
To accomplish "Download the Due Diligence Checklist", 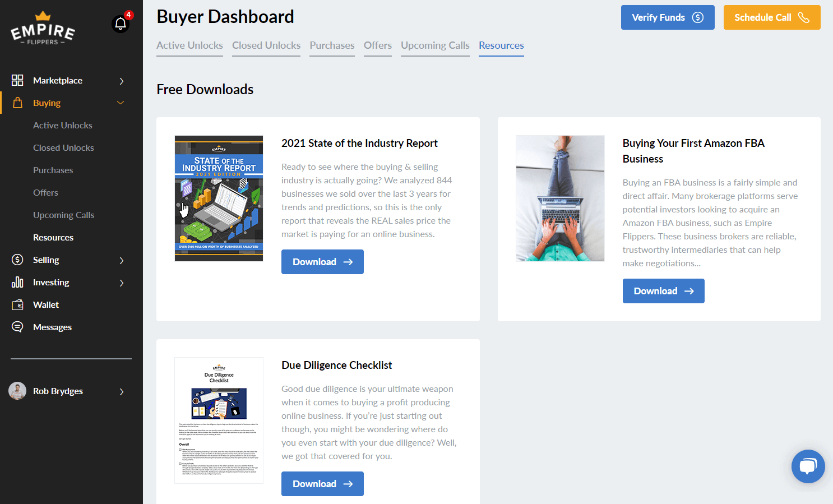I will [x=322, y=484].
